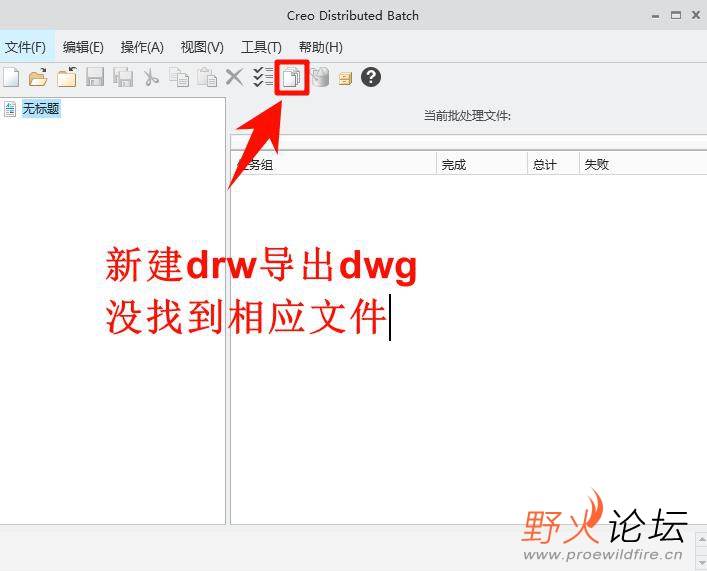
Task: Click the double-floppy Save All icon
Action: click(x=123, y=77)
